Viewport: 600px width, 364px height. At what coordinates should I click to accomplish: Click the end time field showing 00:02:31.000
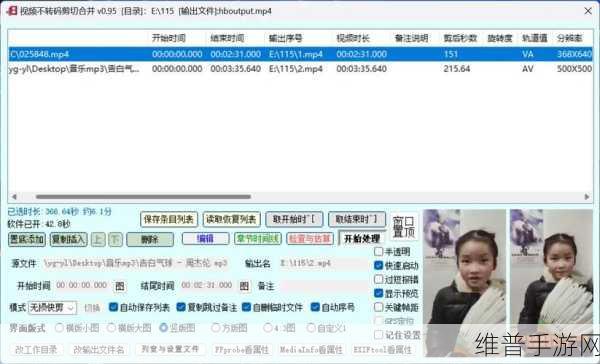tap(207, 286)
